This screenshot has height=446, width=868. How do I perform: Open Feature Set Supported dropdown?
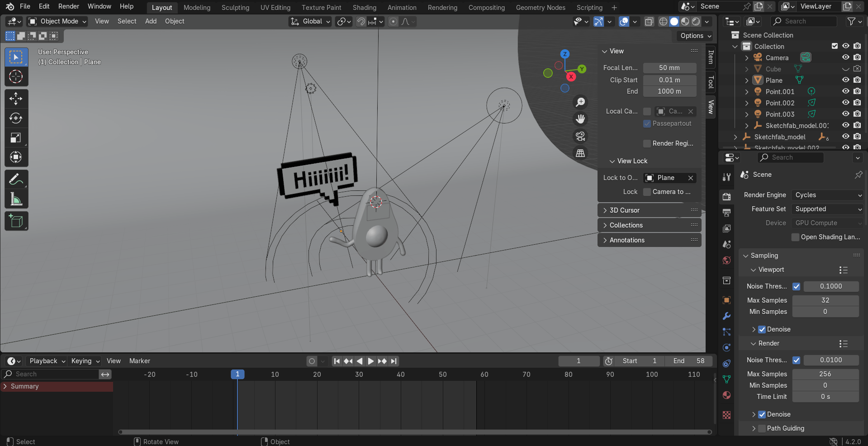pyautogui.click(x=827, y=209)
